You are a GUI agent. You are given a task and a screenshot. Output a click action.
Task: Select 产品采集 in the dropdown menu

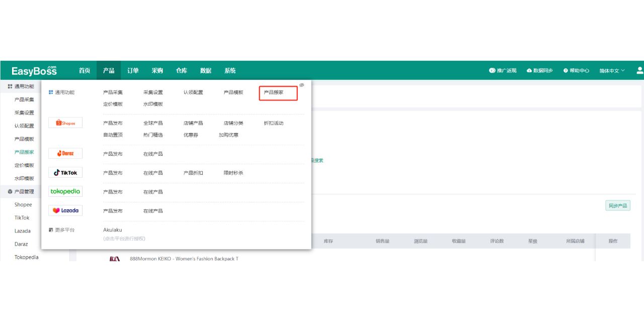click(113, 92)
